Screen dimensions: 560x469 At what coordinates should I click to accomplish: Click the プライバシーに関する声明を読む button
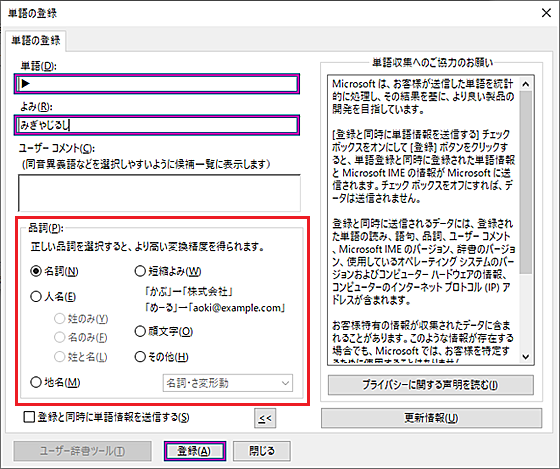click(431, 385)
